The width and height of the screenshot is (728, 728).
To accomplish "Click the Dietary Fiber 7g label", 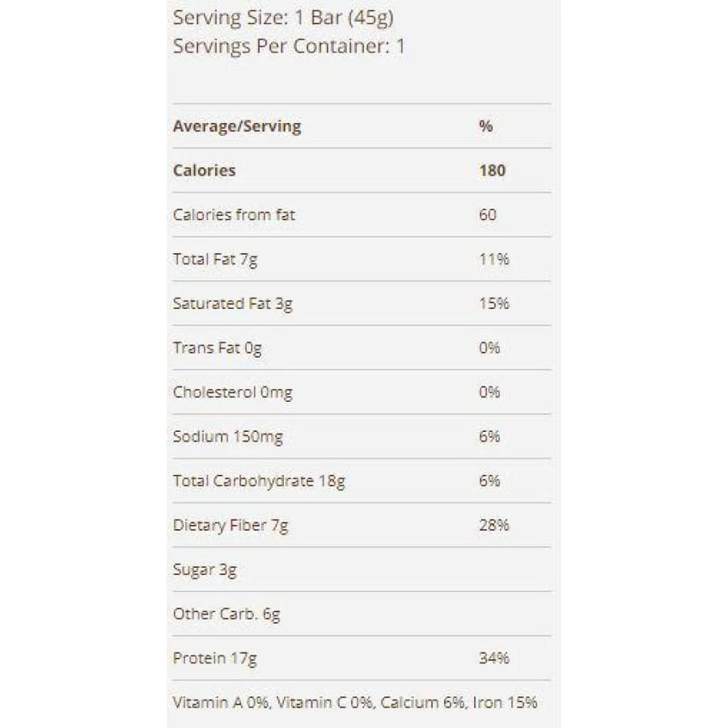I will [231, 526].
